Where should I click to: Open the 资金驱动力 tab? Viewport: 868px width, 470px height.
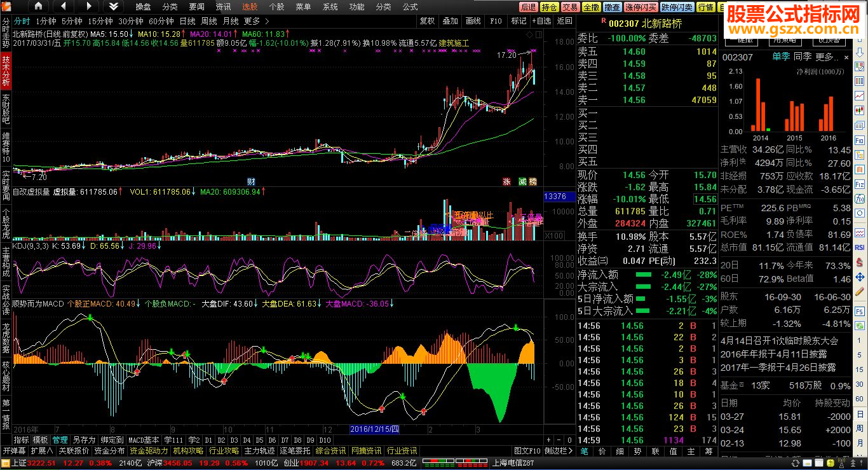tap(149, 451)
